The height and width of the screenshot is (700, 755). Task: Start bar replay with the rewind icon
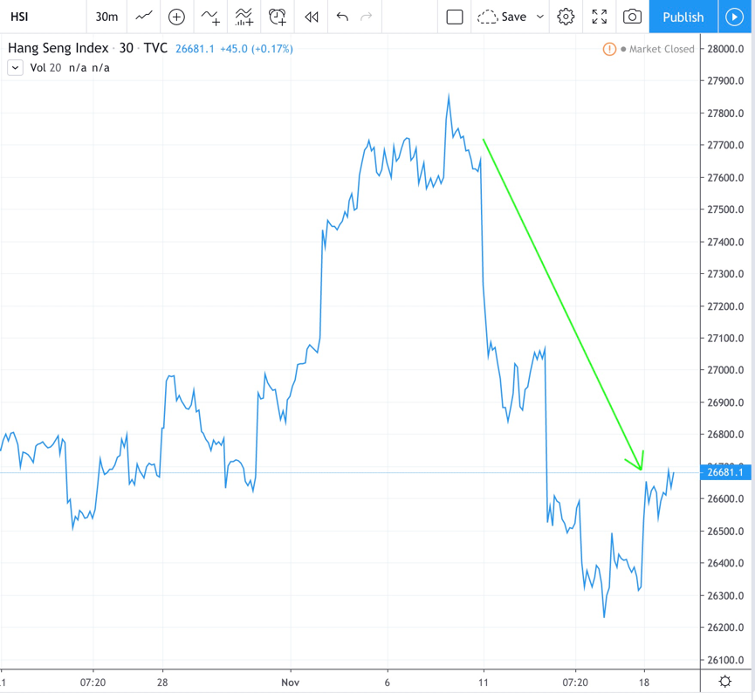click(311, 17)
